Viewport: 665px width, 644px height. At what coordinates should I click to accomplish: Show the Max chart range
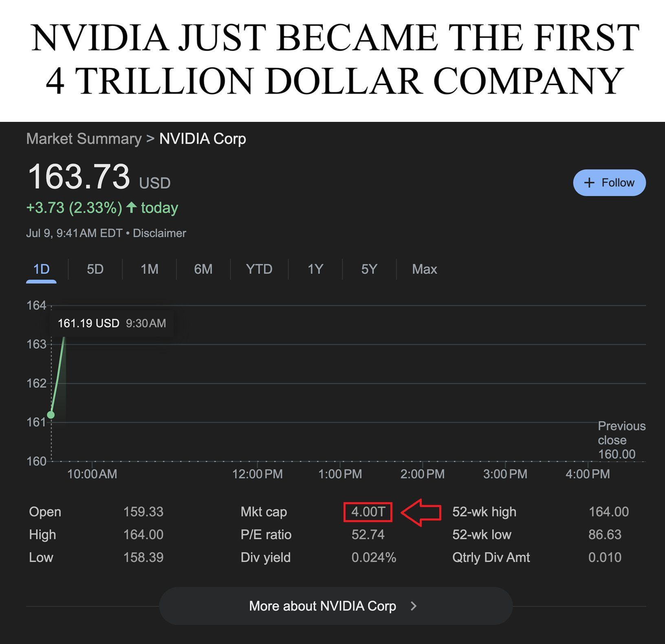click(424, 269)
